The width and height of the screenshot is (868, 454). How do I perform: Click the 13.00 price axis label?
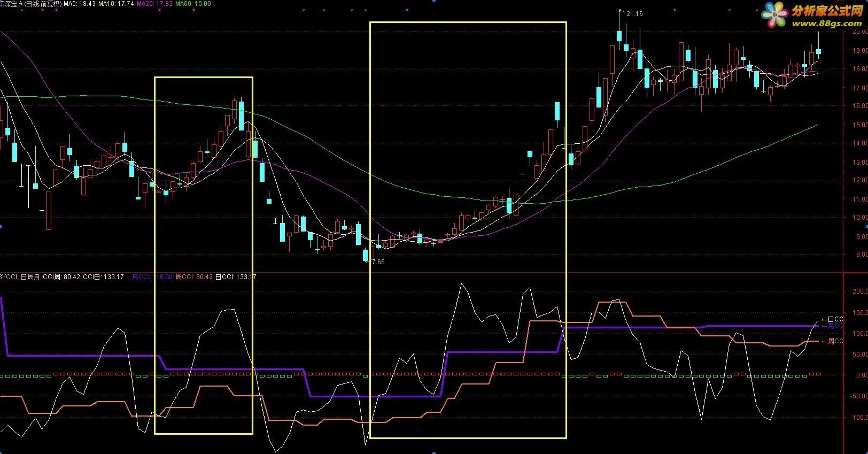pyautogui.click(x=860, y=162)
